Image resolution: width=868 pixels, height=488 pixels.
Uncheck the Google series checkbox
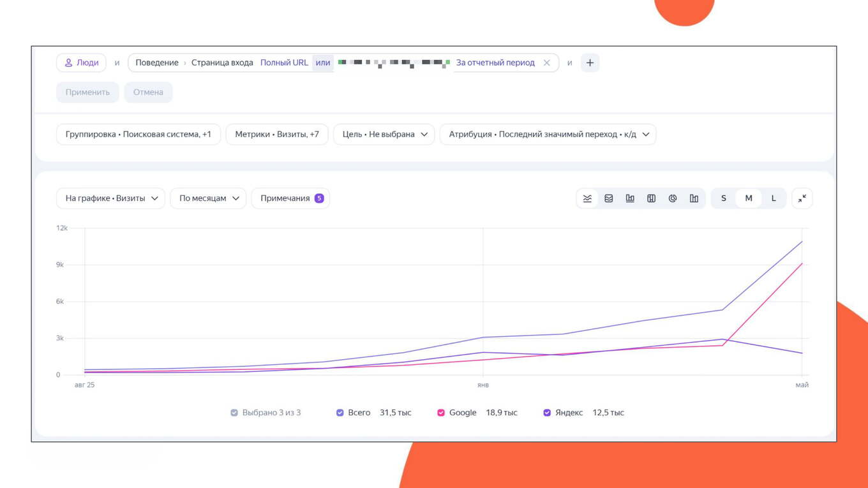[441, 413]
